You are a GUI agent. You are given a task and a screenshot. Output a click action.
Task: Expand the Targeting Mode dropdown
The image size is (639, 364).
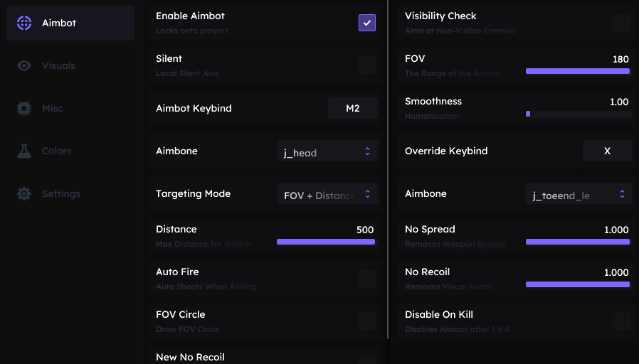coord(327,193)
